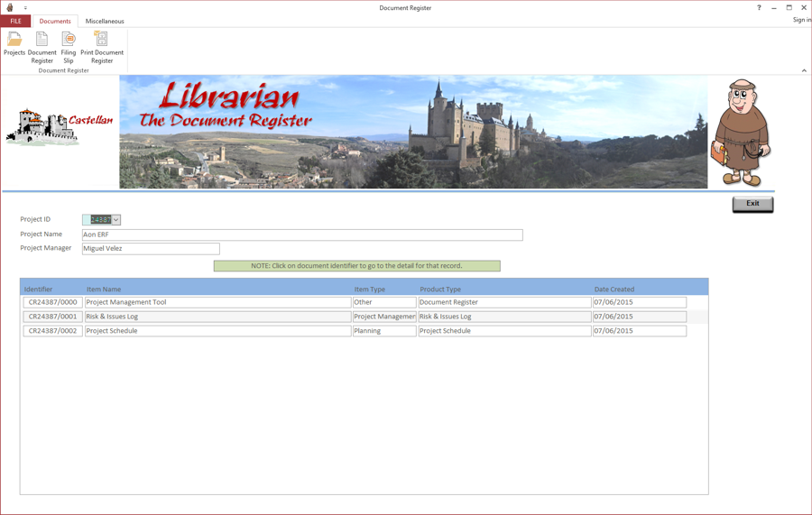
Task: Click the Date Created column header
Action: [614, 290]
